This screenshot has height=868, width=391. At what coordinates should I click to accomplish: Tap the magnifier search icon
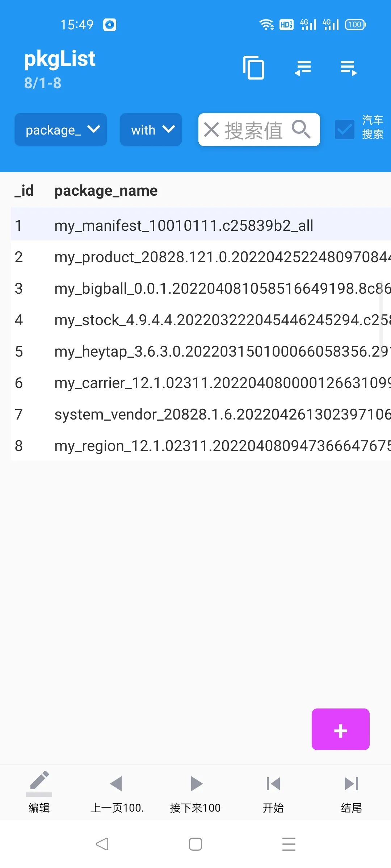point(301,129)
